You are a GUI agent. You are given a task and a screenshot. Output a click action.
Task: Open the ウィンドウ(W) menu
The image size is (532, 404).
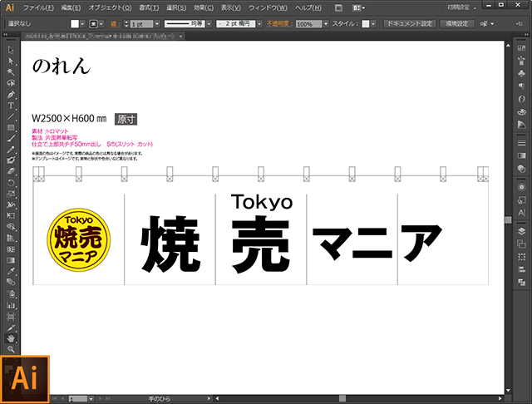[268, 7]
